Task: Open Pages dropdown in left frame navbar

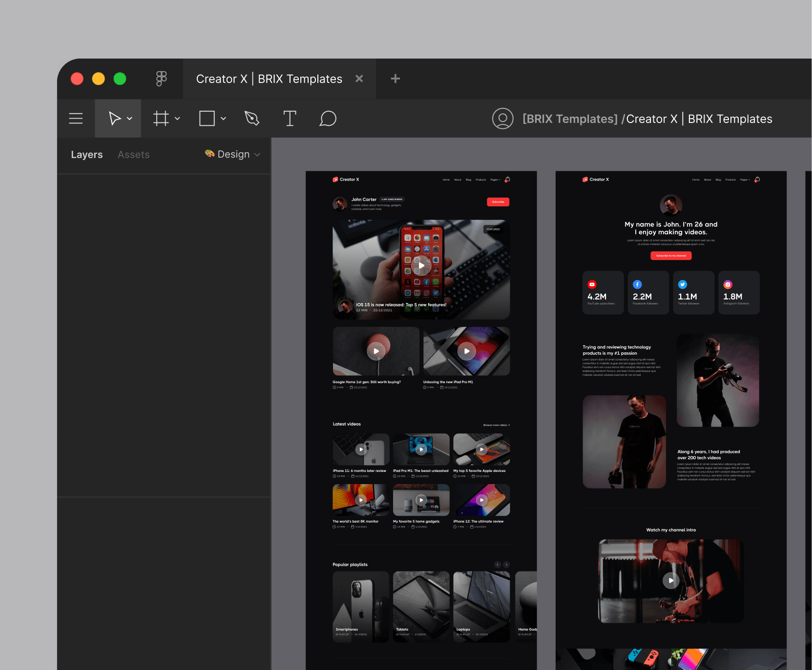Action: pyautogui.click(x=495, y=180)
